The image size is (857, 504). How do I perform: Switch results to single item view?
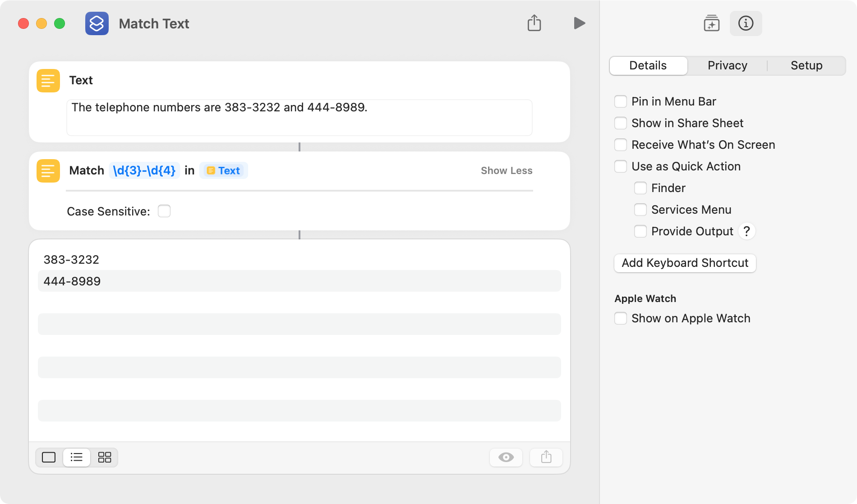49,458
